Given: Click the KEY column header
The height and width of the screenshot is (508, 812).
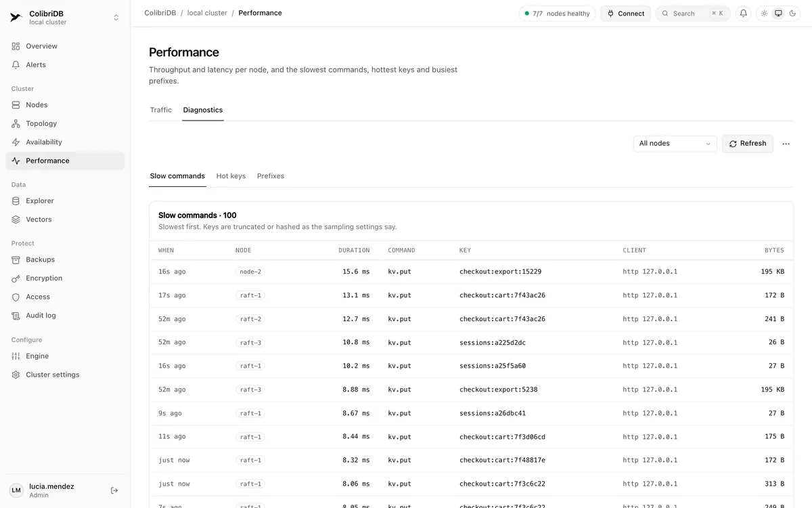Looking at the screenshot, I should tap(465, 251).
